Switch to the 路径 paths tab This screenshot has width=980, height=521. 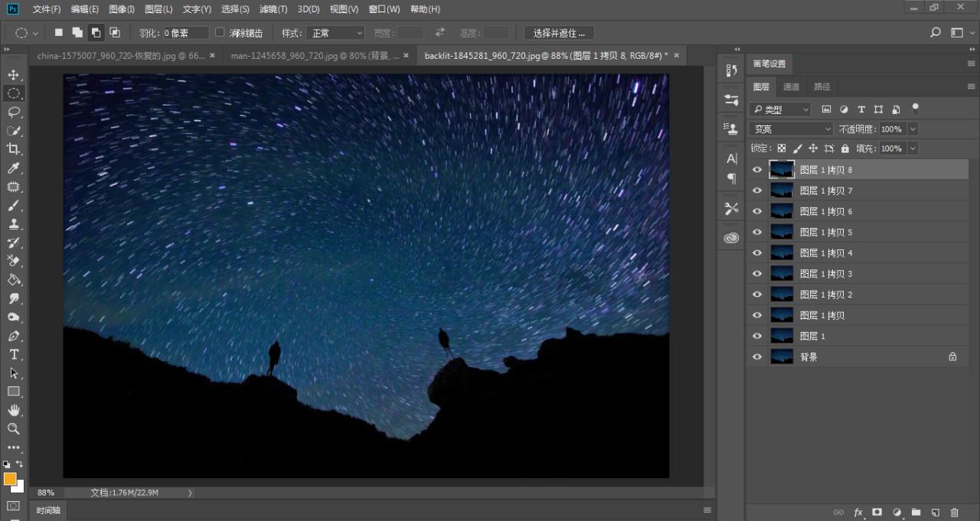tap(822, 86)
